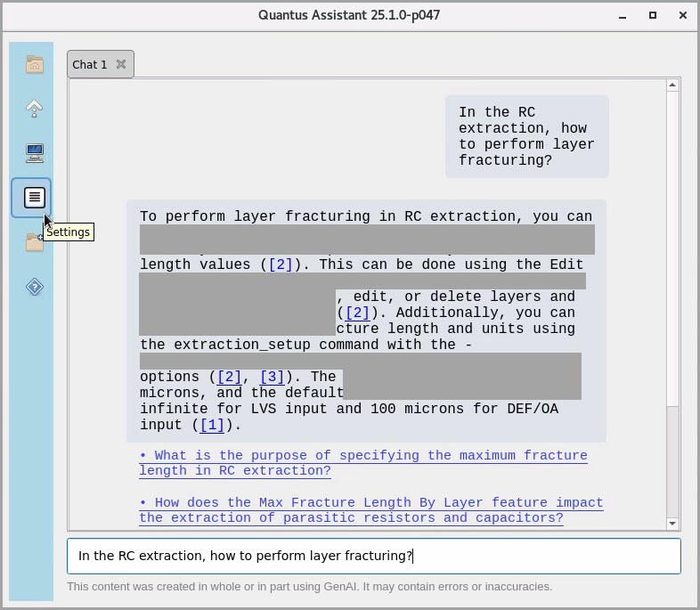This screenshot has height=610, width=700.
Task: Open the [3] citation link
Action: [272, 377]
